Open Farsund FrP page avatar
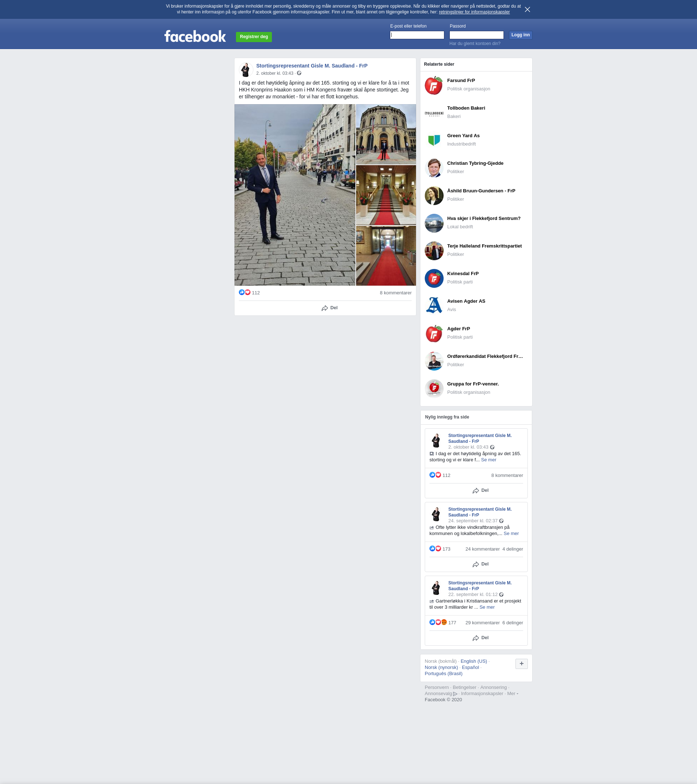The height and width of the screenshot is (784, 697). [x=434, y=85]
